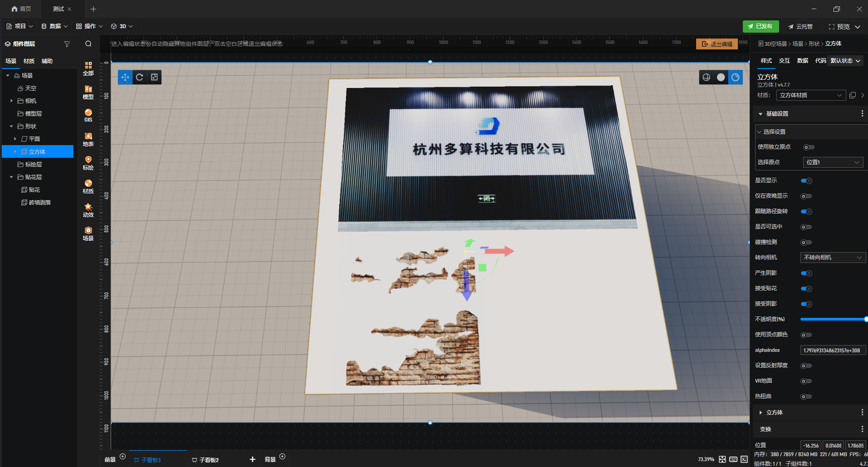Toggle 仅在夜晚显示 switch

[806, 196]
